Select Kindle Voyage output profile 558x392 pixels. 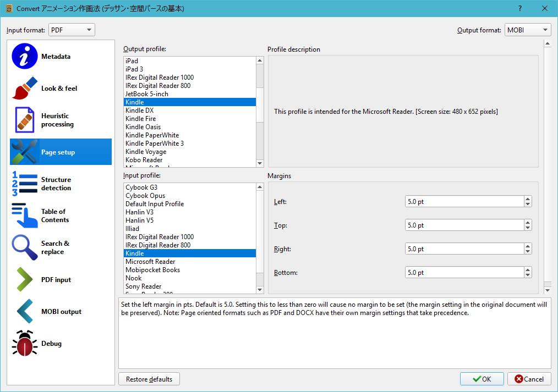tap(190, 151)
